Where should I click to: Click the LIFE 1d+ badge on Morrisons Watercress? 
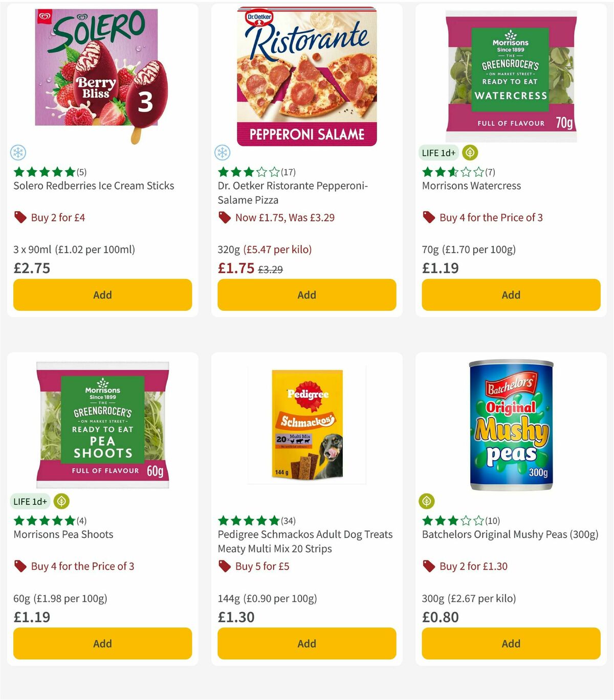click(439, 152)
